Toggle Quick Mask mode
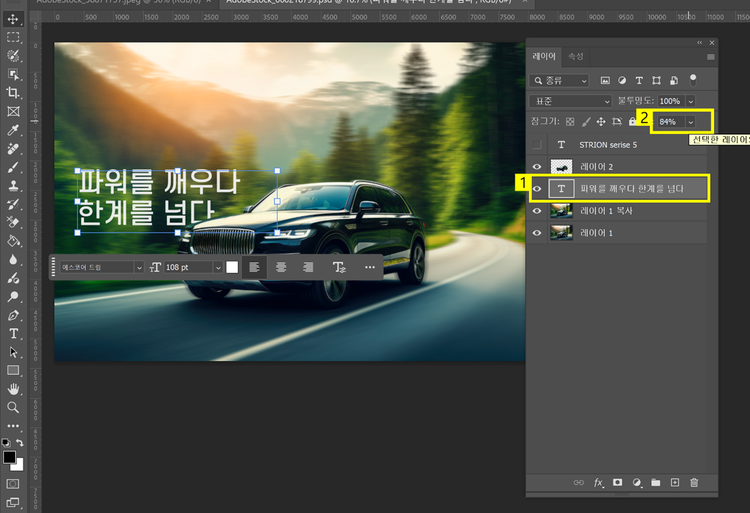This screenshot has width=750, height=513. point(13,484)
